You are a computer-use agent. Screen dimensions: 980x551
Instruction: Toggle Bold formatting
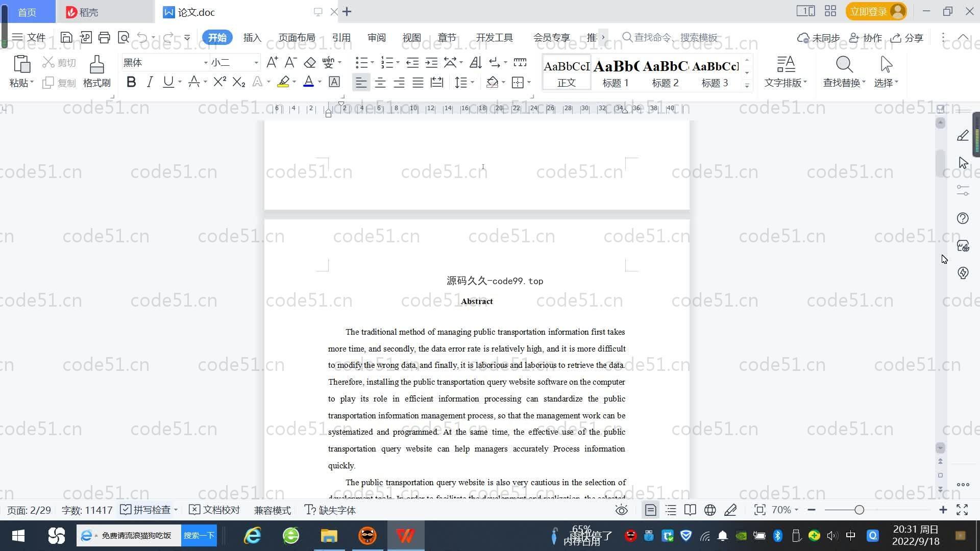(x=131, y=82)
